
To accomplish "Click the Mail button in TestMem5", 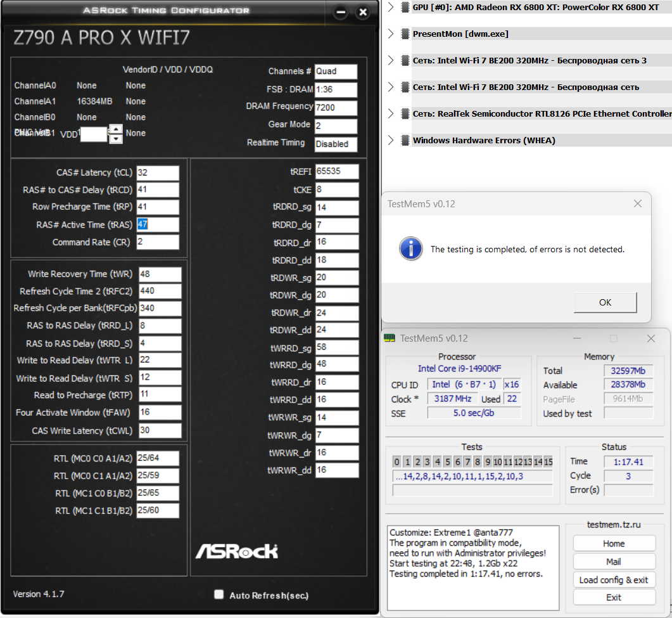I will (614, 562).
